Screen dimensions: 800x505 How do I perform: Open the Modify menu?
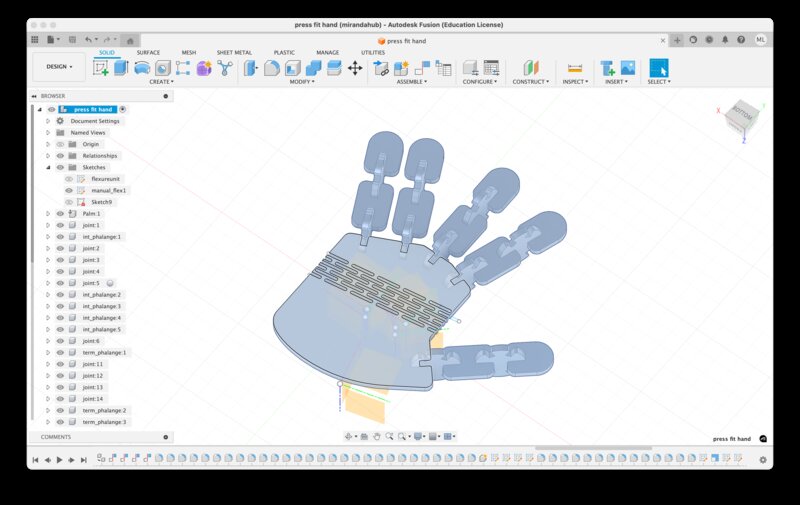coord(302,82)
